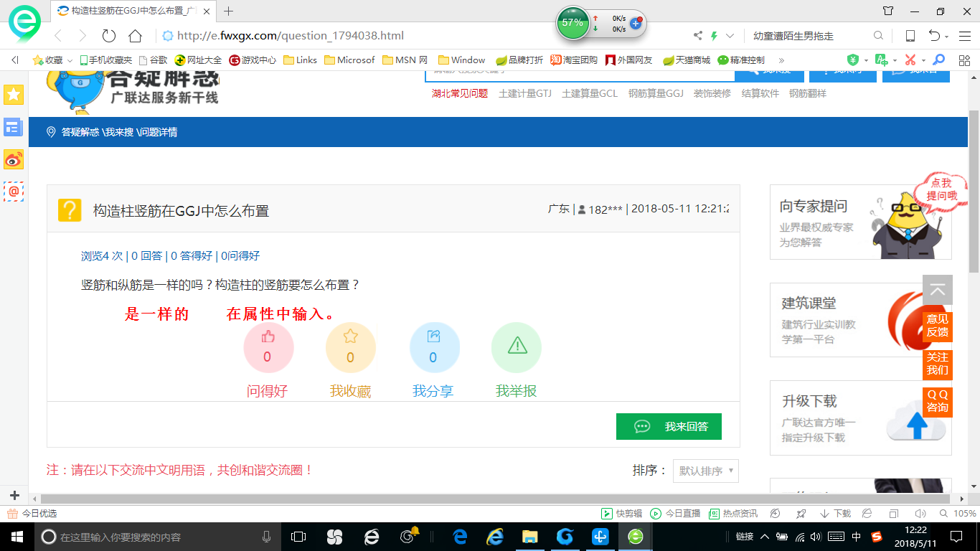Open the 向专家提问 panel
Screen dimensions: 980x551
pyautogui.click(x=860, y=222)
